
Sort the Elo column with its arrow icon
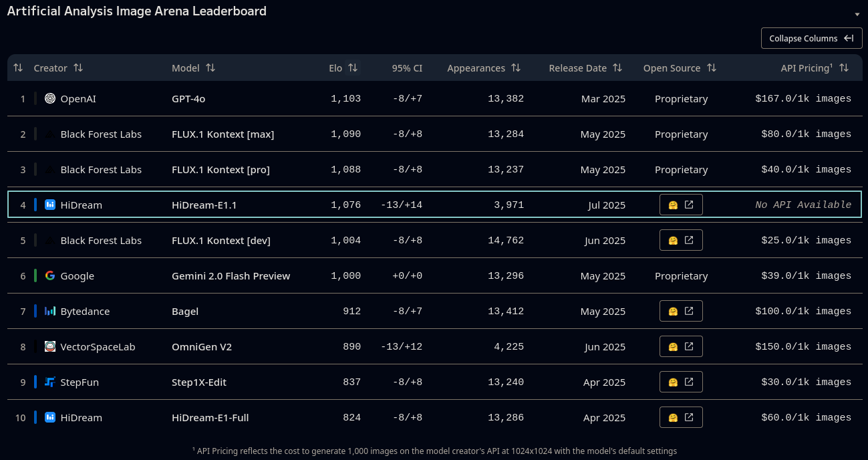click(x=353, y=68)
